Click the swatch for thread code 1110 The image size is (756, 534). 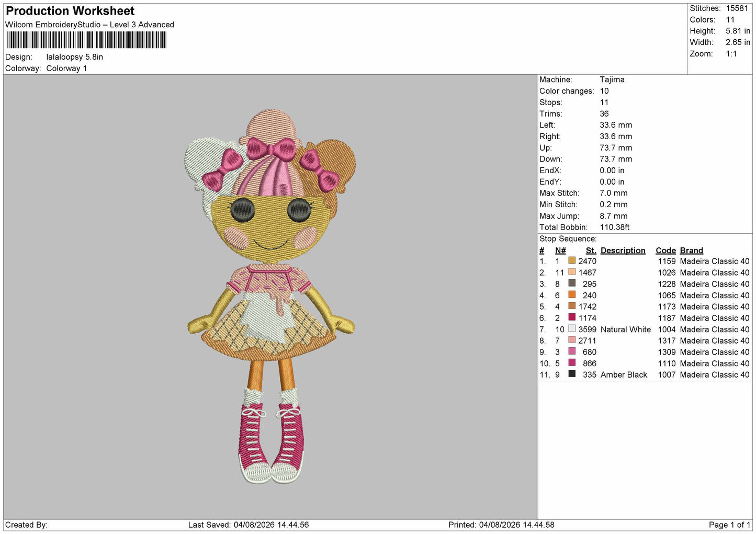(x=572, y=363)
